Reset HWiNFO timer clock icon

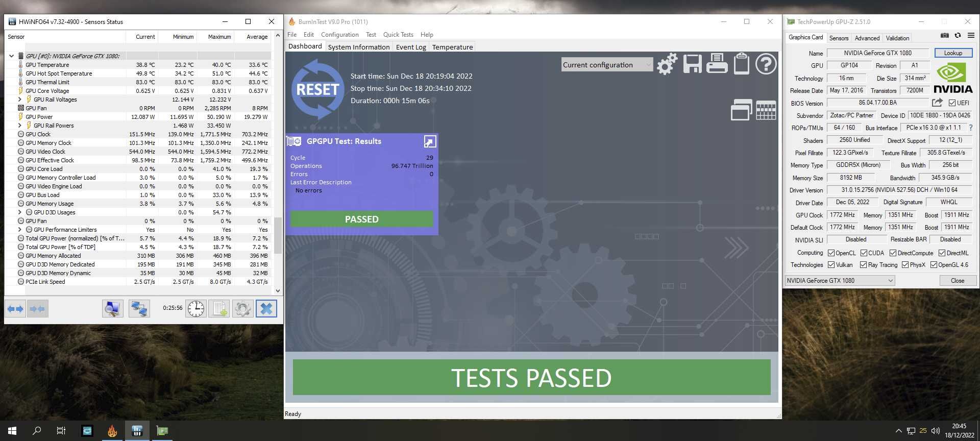click(196, 309)
